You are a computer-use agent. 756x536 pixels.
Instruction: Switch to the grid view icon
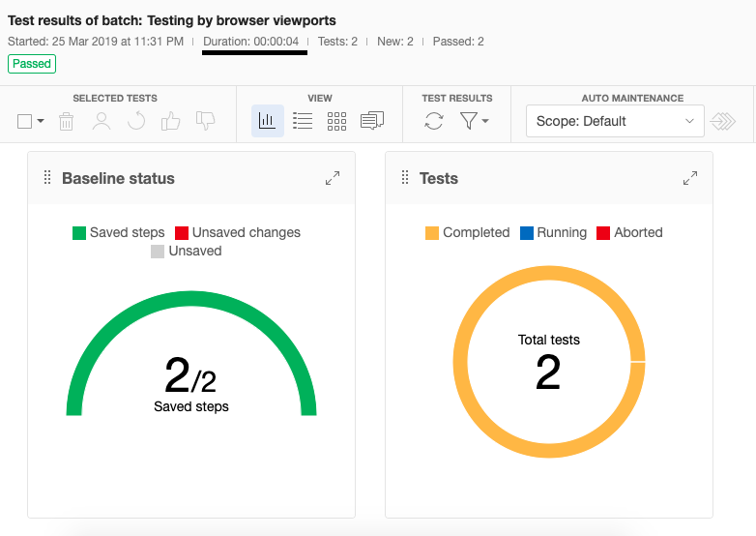pos(336,121)
